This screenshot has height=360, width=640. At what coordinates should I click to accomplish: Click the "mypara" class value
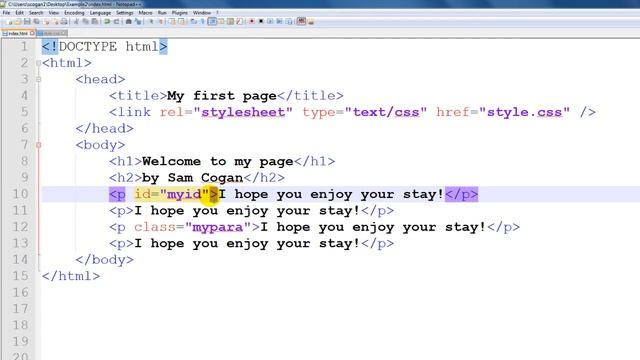[218, 227]
